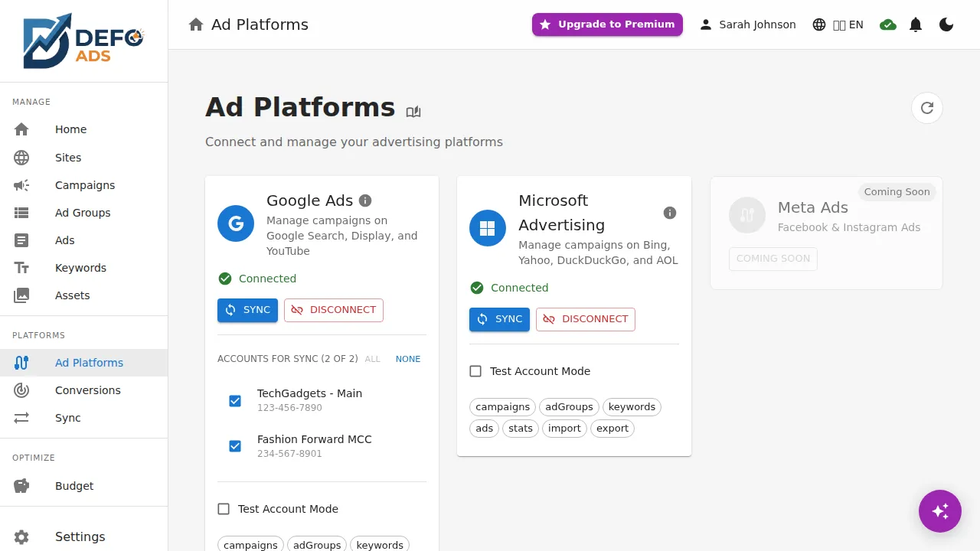Click the Microsoft campaigns capability chip

[x=502, y=407]
